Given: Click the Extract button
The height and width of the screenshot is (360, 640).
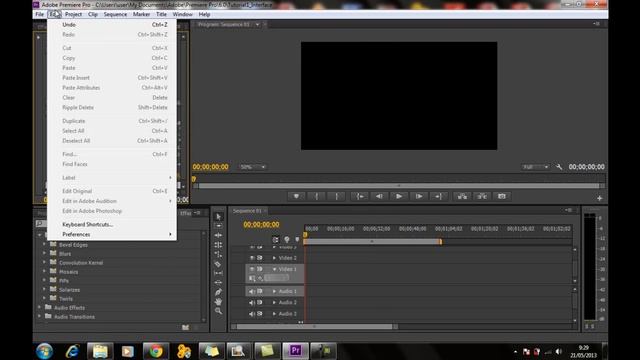Looking at the screenshot, I should pos(482,196).
